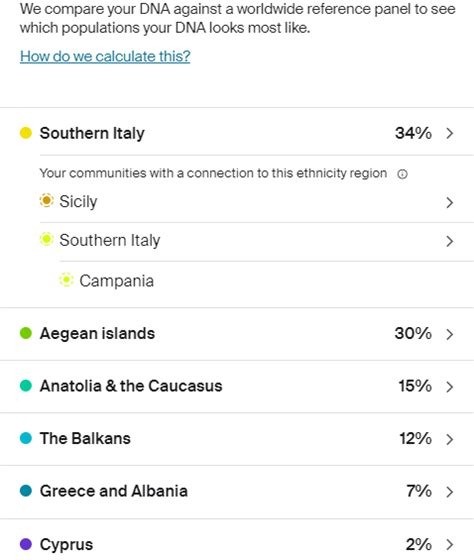The height and width of the screenshot is (560, 474).
Task: Open How do we calculate this link
Action: click(x=105, y=56)
